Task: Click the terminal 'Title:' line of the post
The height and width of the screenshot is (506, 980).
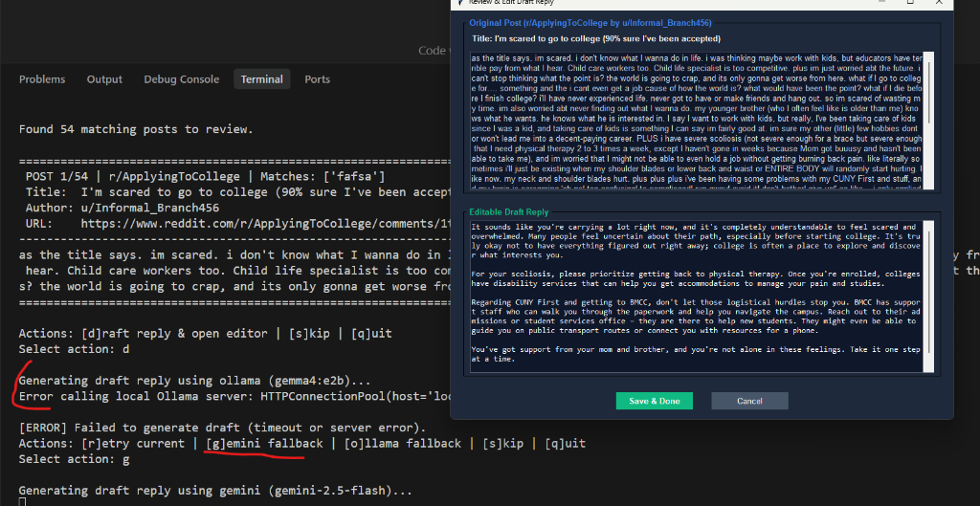Action: point(237,192)
